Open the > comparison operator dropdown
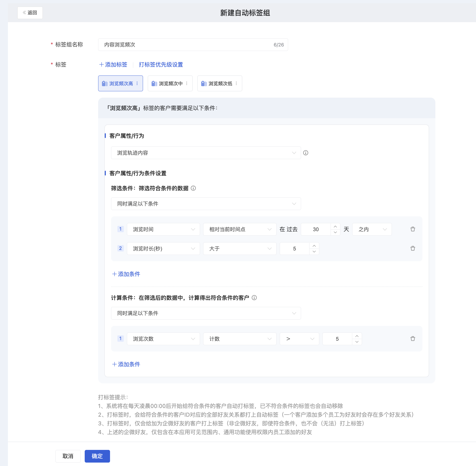Screen dimensions: 476x466 coord(299,339)
